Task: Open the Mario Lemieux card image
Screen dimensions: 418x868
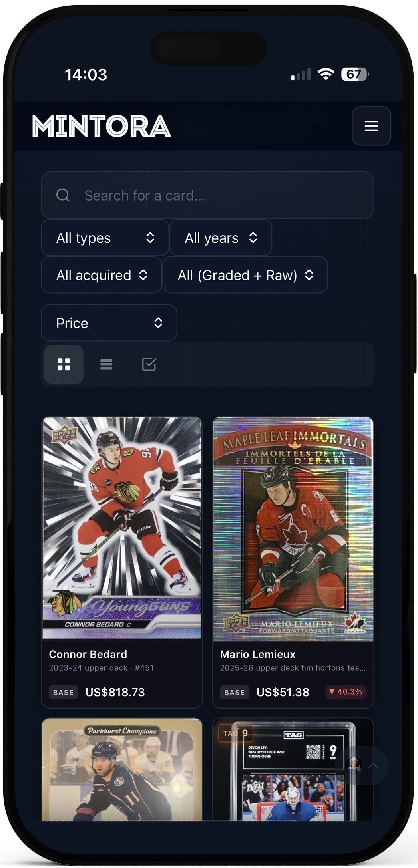Action: (293, 528)
